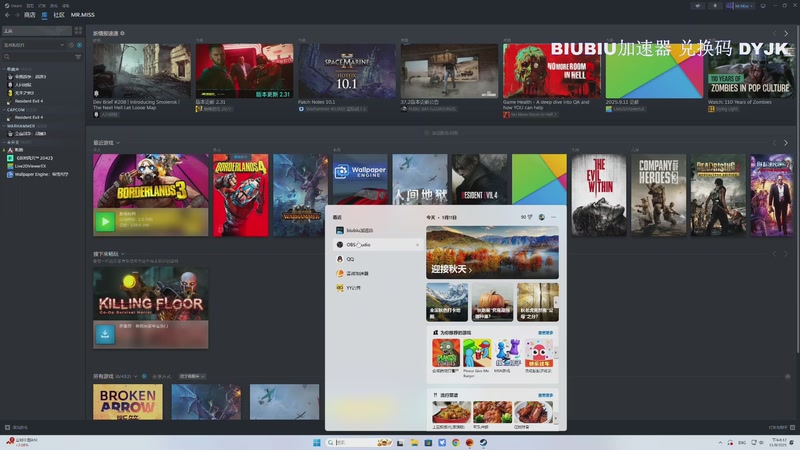Switch the library to grid view icon
The width and height of the screenshot is (800, 450).
click(78, 31)
